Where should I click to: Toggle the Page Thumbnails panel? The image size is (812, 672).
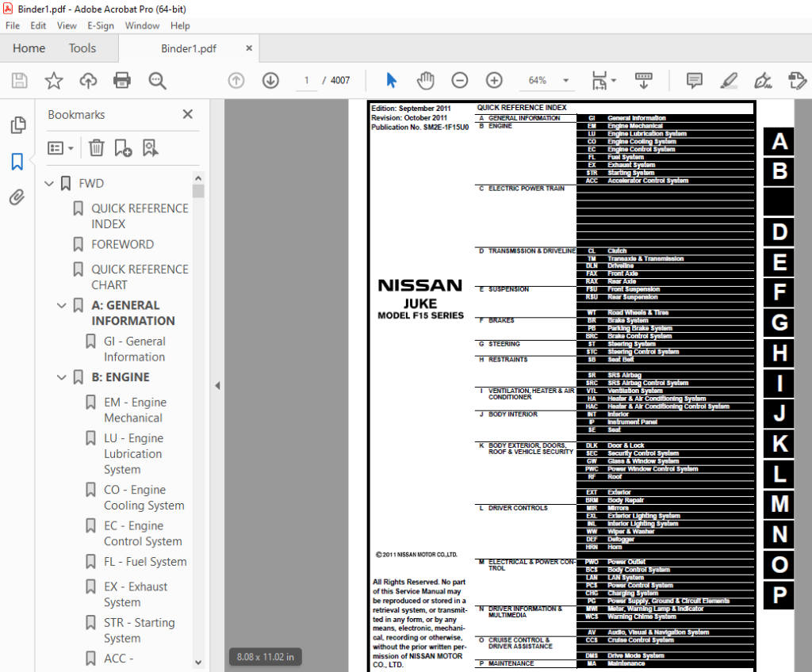point(17,124)
